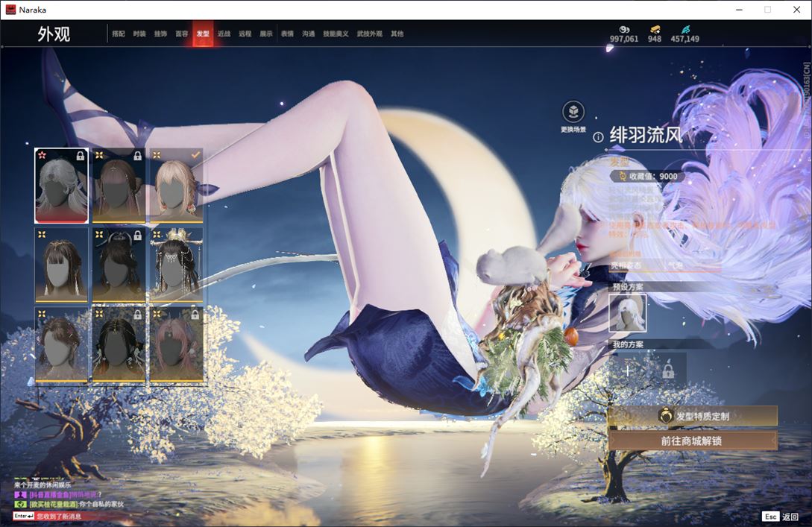812x527 pixels.
Task: Go to the 武技外观 tab
Action: [x=369, y=34]
